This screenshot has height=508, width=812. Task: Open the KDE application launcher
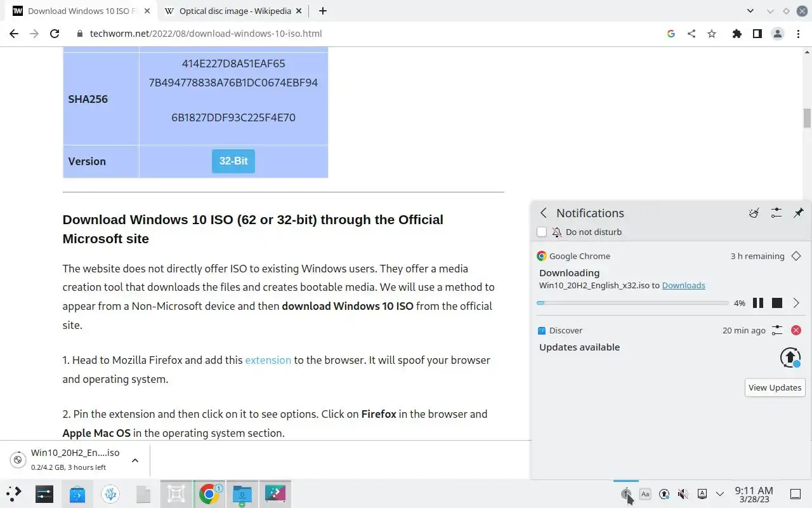pyautogui.click(x=14, y=493)
